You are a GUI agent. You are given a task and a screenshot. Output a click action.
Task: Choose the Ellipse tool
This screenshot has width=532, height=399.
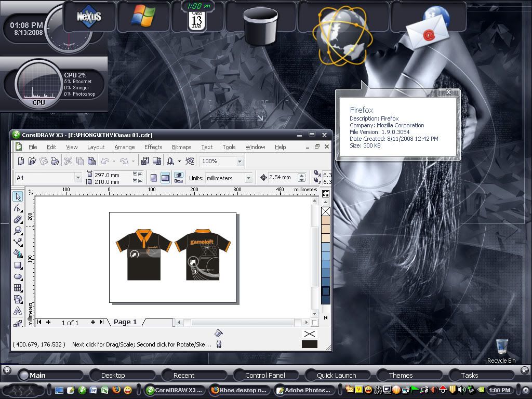coord(18,277)
